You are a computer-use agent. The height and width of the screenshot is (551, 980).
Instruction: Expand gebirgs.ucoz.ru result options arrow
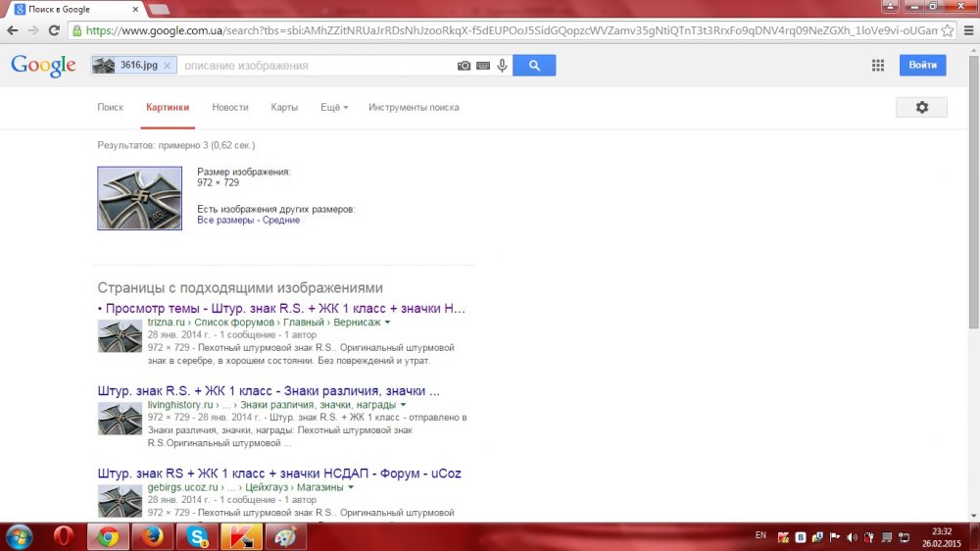tap(351, 488)
